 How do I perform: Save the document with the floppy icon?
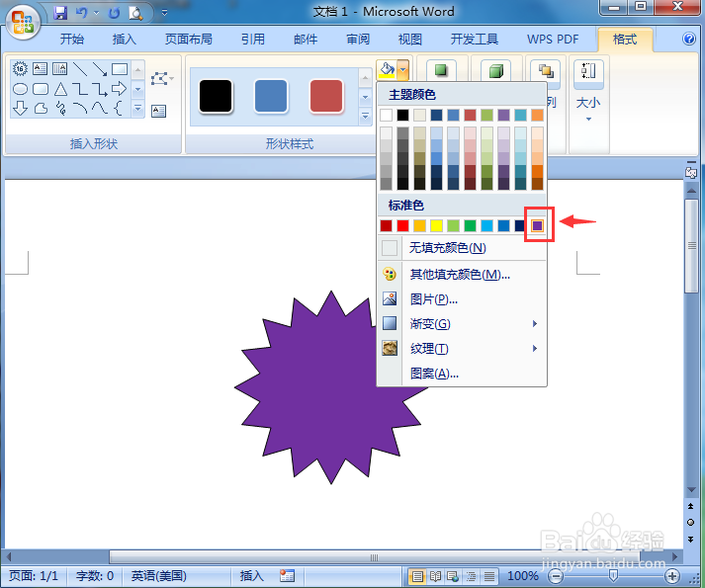tap(59, 13)
